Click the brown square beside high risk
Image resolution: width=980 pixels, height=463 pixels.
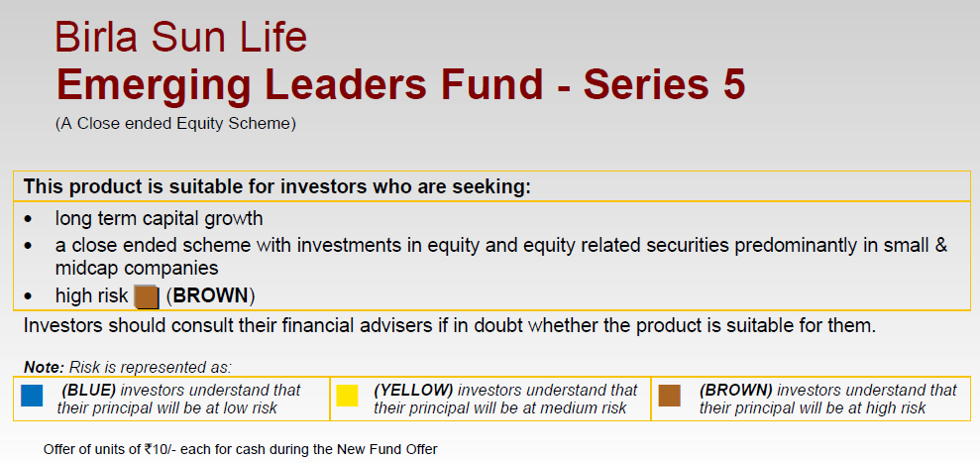pos(148,296)
